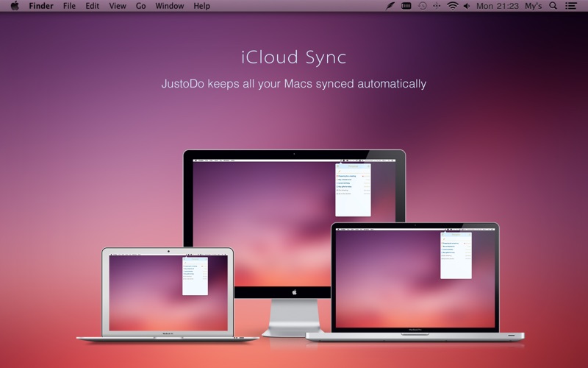Open the volume speaker icon
The image size is (588, 368).
(466, 6)
